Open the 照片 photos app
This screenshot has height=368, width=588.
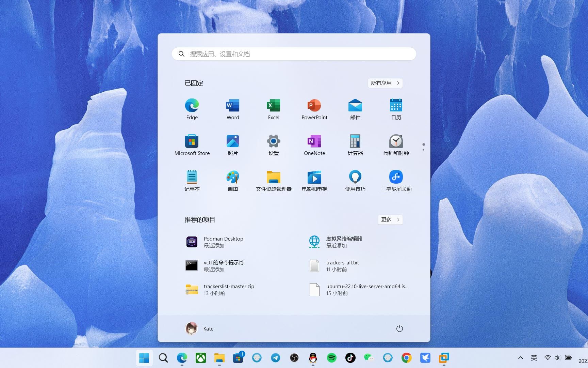coord(233,145)
